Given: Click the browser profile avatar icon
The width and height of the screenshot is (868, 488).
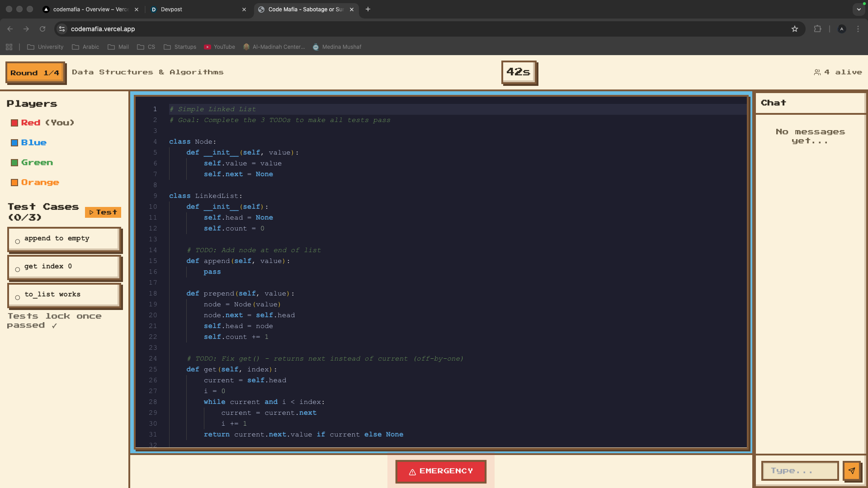Looking at the screenshot, I should (x=842, y=29).
